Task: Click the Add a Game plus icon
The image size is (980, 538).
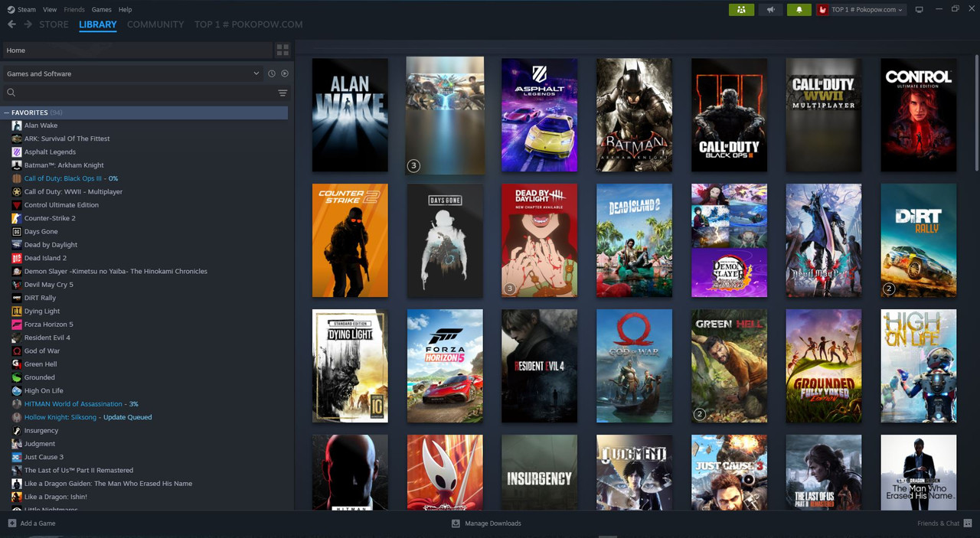Action: [11, 523]
